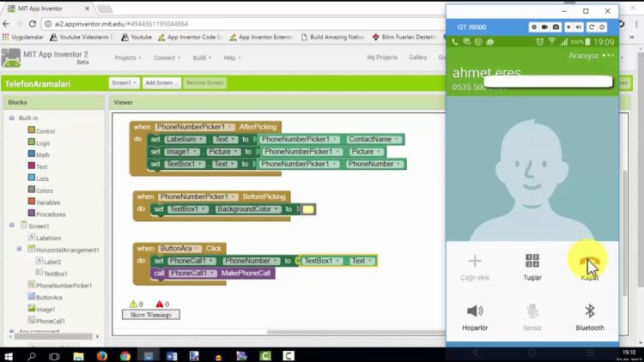
Task: Click the red error triangle counter
Action: point(160,305)
